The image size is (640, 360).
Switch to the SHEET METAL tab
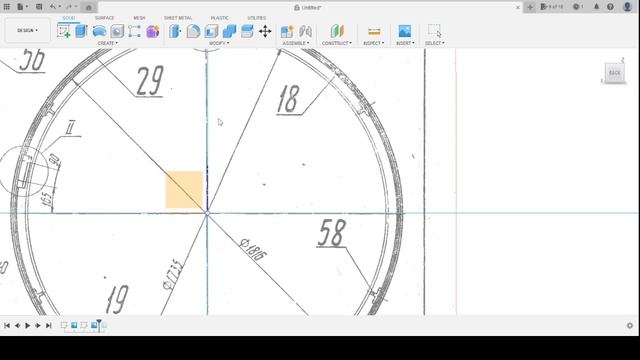(x=178, y=18)
